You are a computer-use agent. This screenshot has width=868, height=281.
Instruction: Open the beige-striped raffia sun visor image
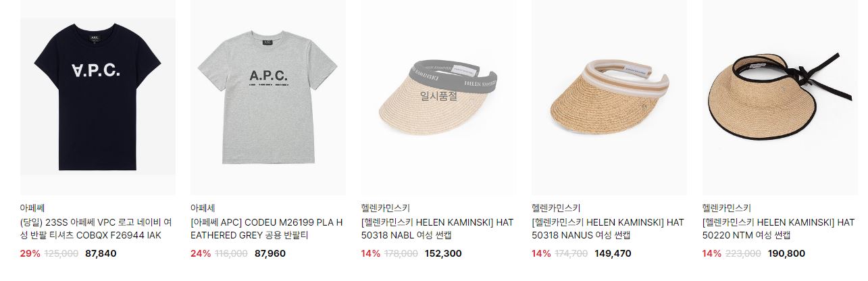[x=609, y=97]
